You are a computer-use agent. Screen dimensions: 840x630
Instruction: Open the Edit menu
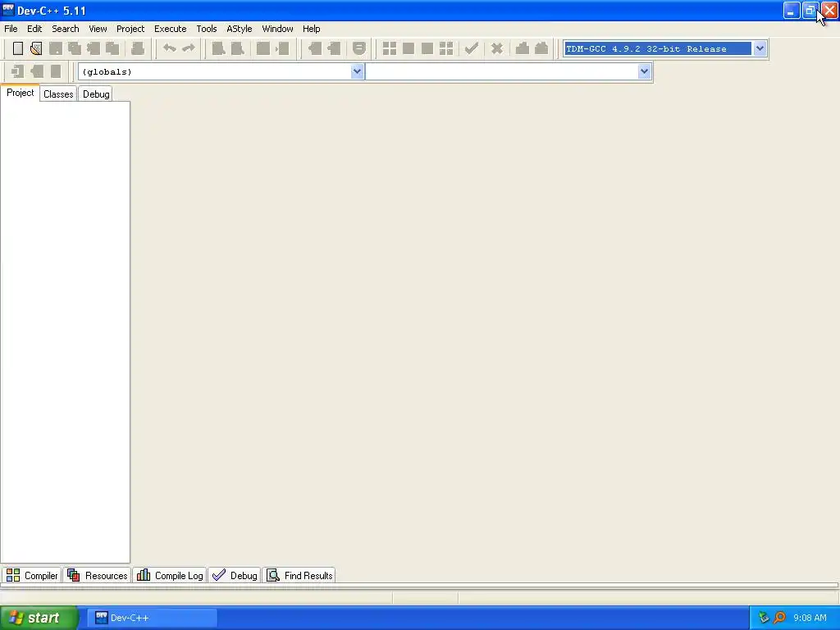[x=34, y=29]
